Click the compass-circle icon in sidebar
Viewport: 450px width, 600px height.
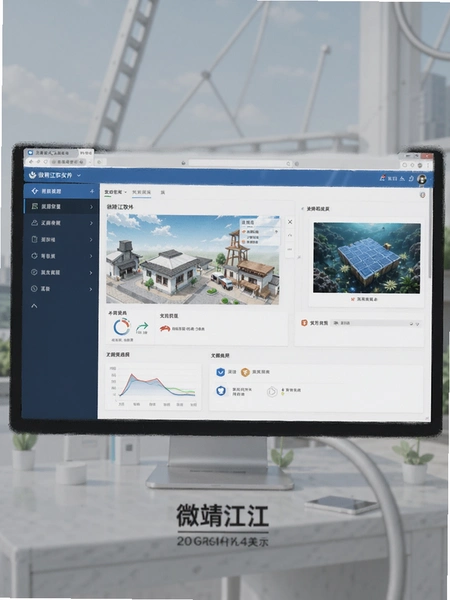click(34, 272)
